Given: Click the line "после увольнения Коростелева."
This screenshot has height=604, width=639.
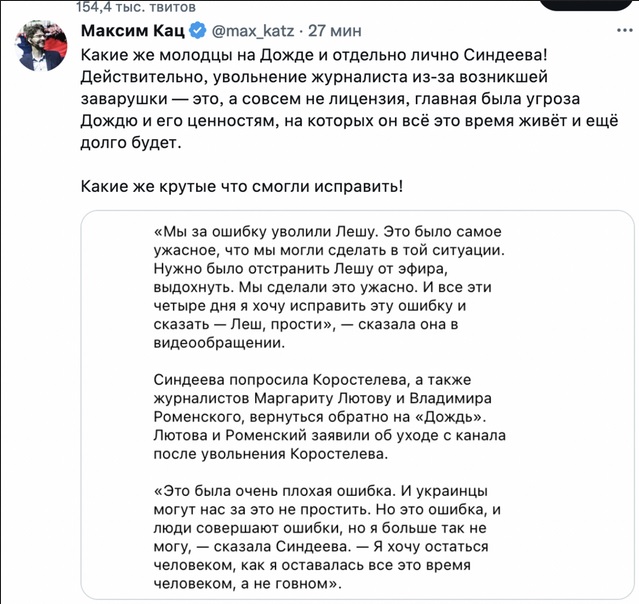Looking at the screenshot, I should tap(268, 454).
